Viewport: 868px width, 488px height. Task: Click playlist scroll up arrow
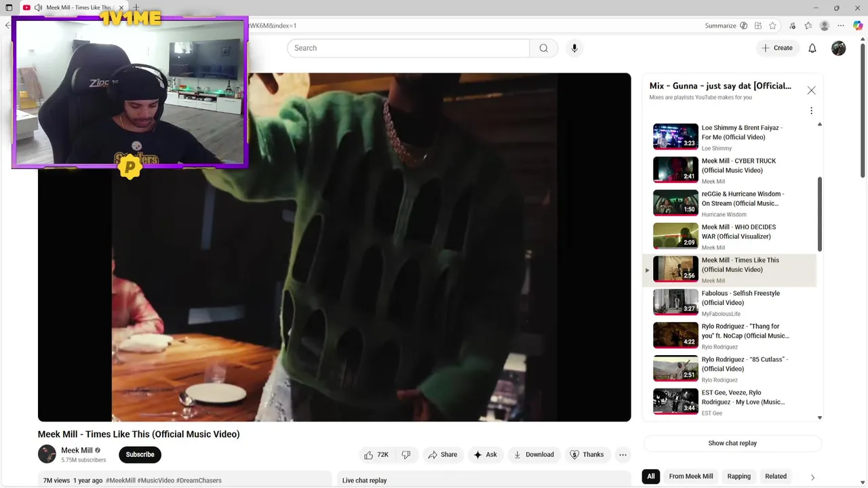pos(819,124)
